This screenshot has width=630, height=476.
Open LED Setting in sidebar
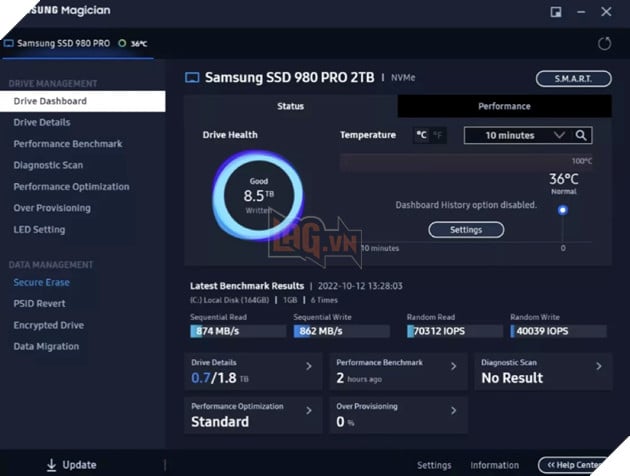[x=39, y=230]
